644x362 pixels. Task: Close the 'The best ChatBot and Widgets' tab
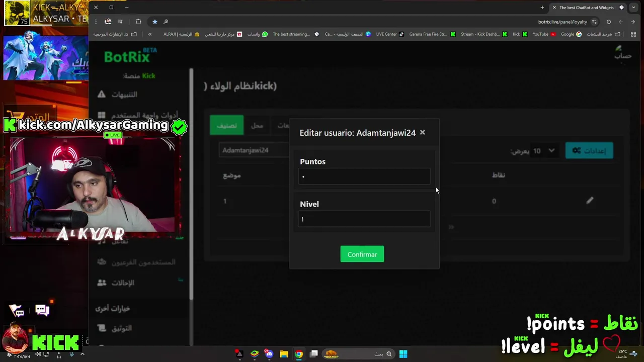(554, 8)
